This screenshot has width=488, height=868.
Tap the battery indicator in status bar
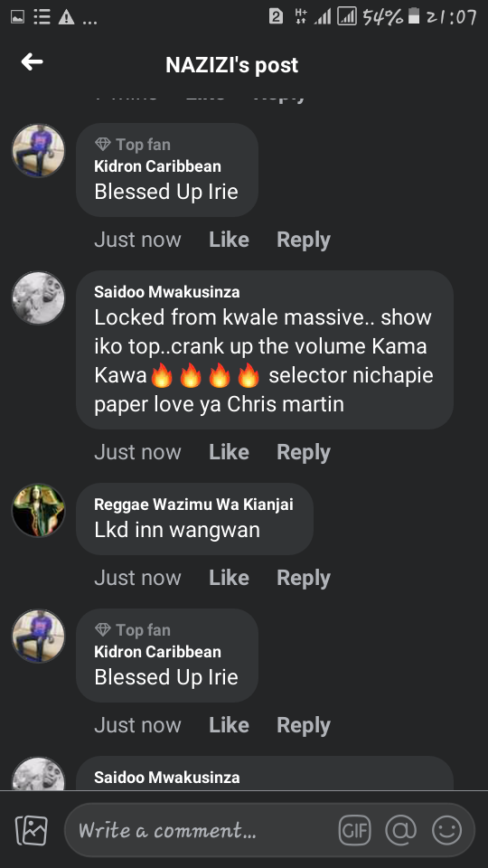pos(413,16)
